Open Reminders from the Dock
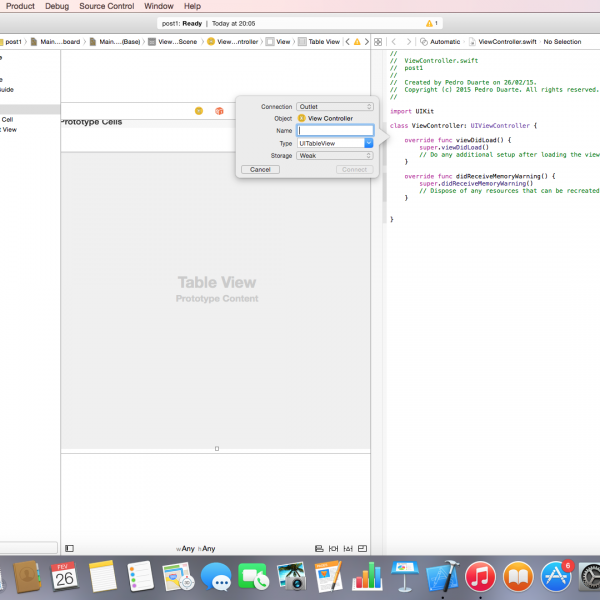 (x=140, y=576)
